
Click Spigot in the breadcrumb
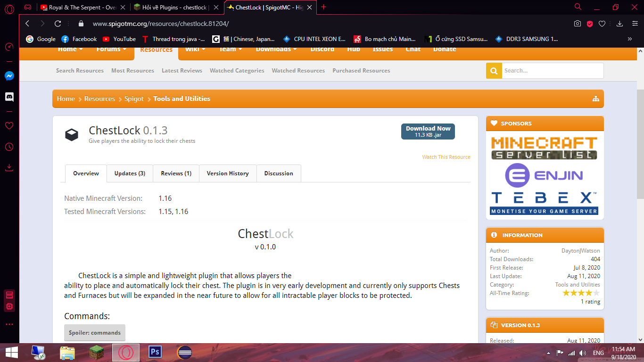point(134,99)
